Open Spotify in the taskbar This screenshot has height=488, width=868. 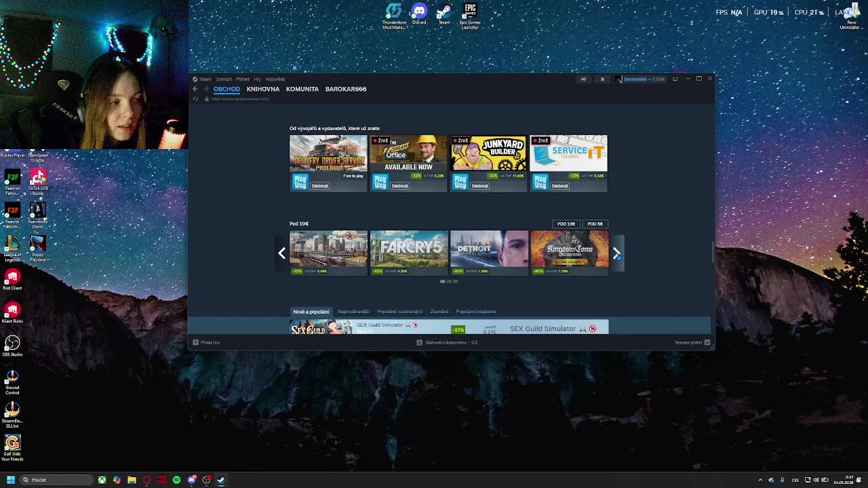click(x=176, y=480)
